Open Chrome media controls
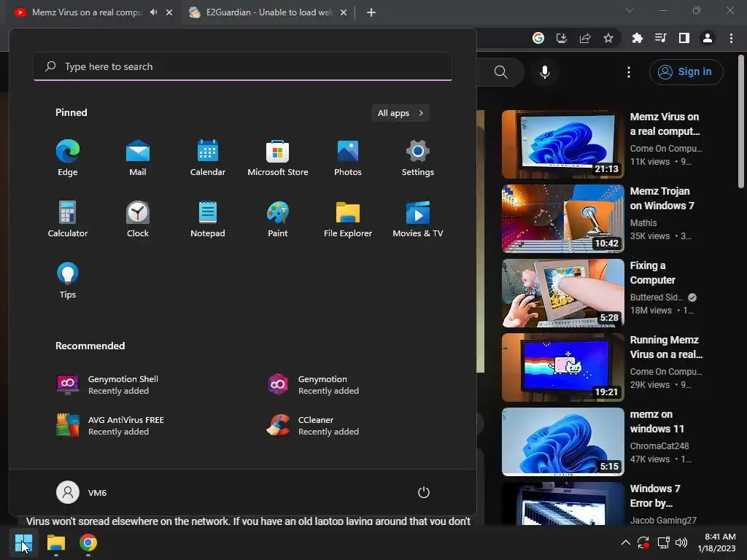 pos(660,38)
